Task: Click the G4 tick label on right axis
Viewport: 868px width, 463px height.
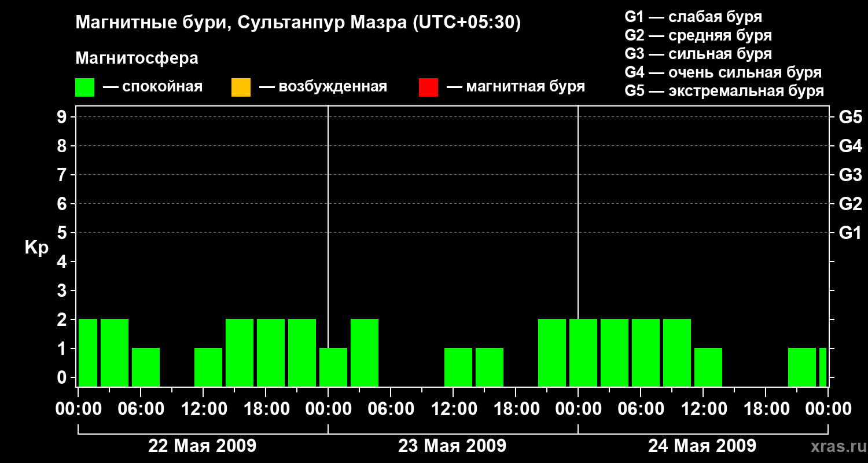Action: click(x=850, y=146)
